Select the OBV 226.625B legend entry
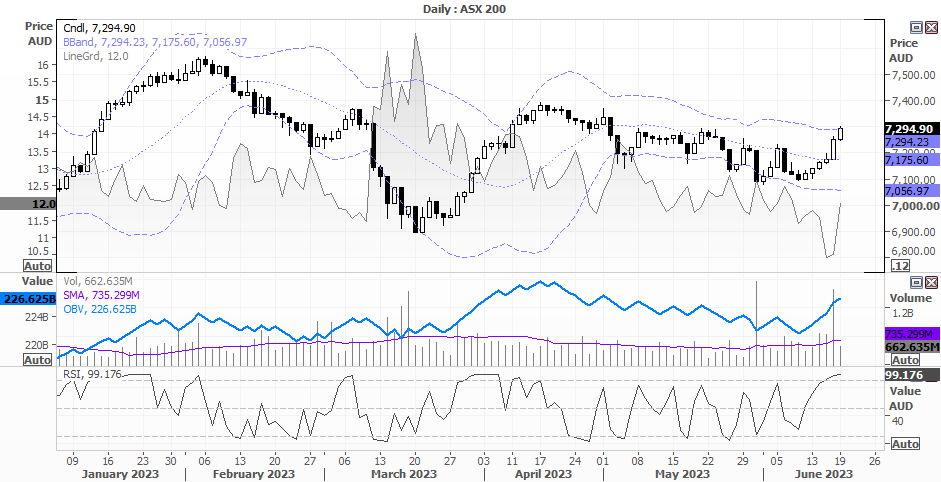Image resolution: width=941 pixels, height=482 pixels. pyautogui.click(x=99, y=309)
